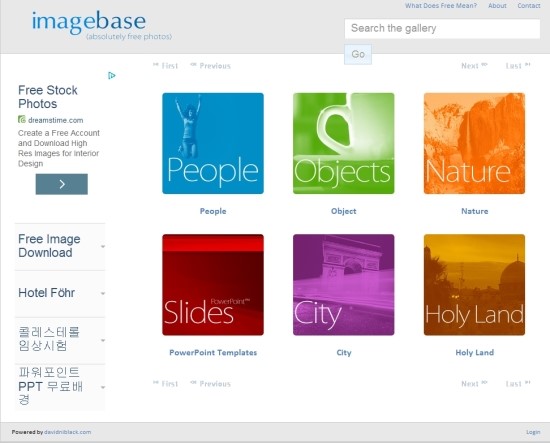Open the blue People category tile
The width and height of the screenshot is (550, 443).
tap(213, 143)
